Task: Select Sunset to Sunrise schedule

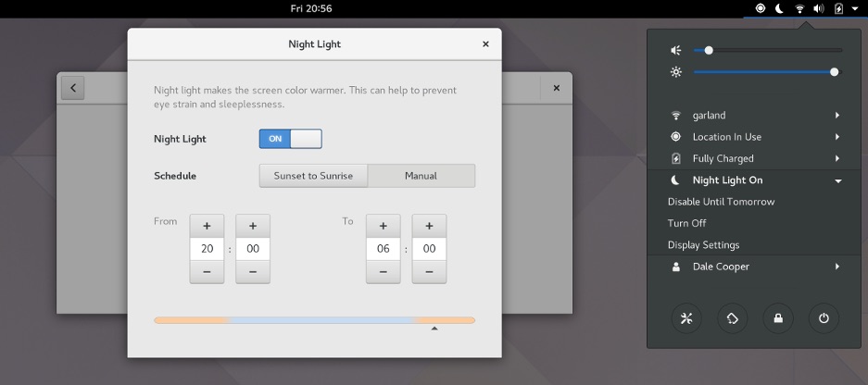Action: coord(313,176)
